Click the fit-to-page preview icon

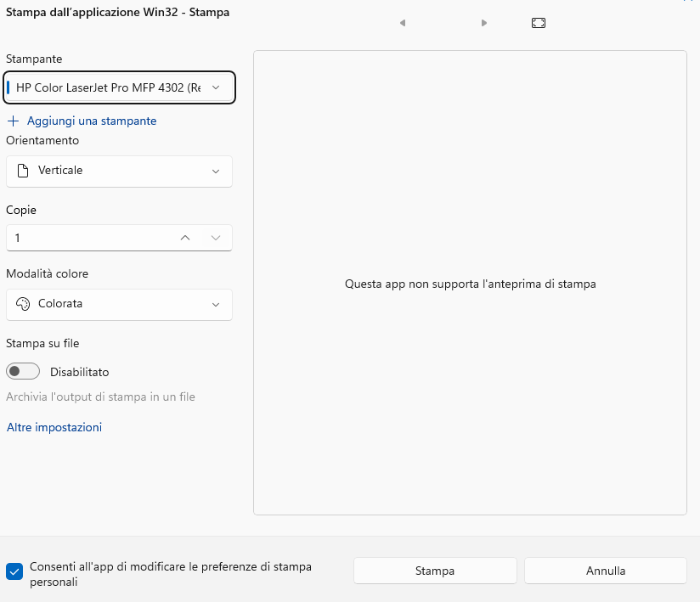pos(539,23)
